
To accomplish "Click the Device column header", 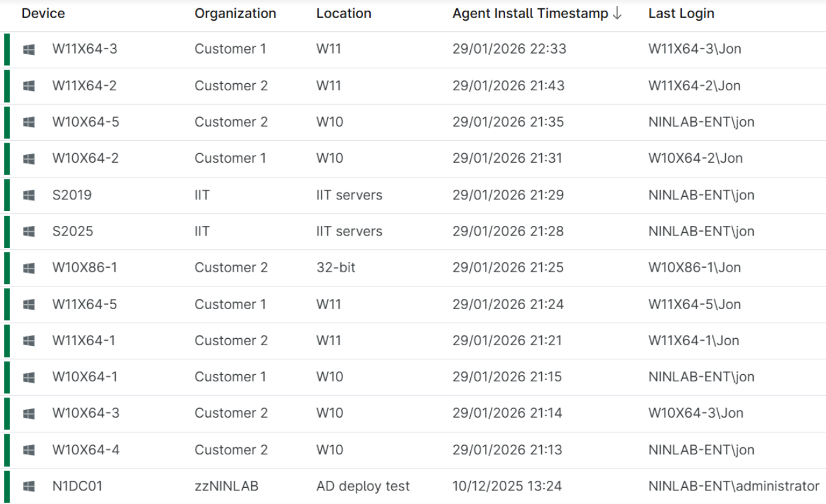I will coord(43,13).
